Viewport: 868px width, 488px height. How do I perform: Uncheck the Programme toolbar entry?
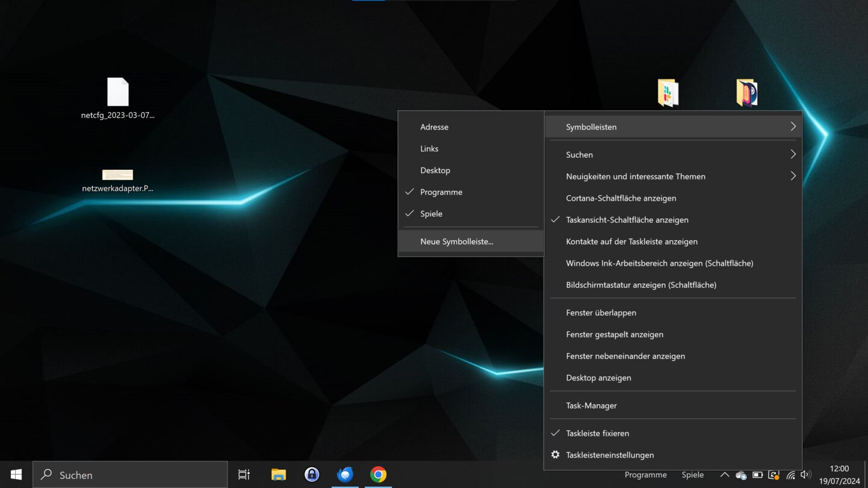(441, 192)
